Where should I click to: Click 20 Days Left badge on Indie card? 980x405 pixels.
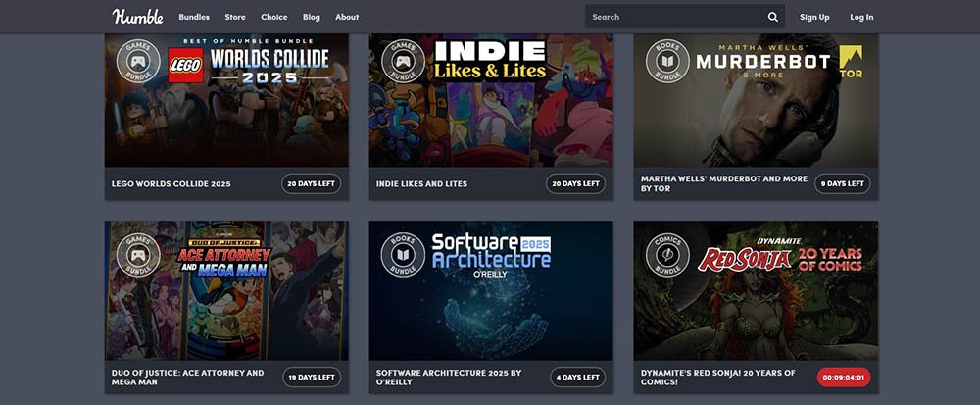(575, 183)
